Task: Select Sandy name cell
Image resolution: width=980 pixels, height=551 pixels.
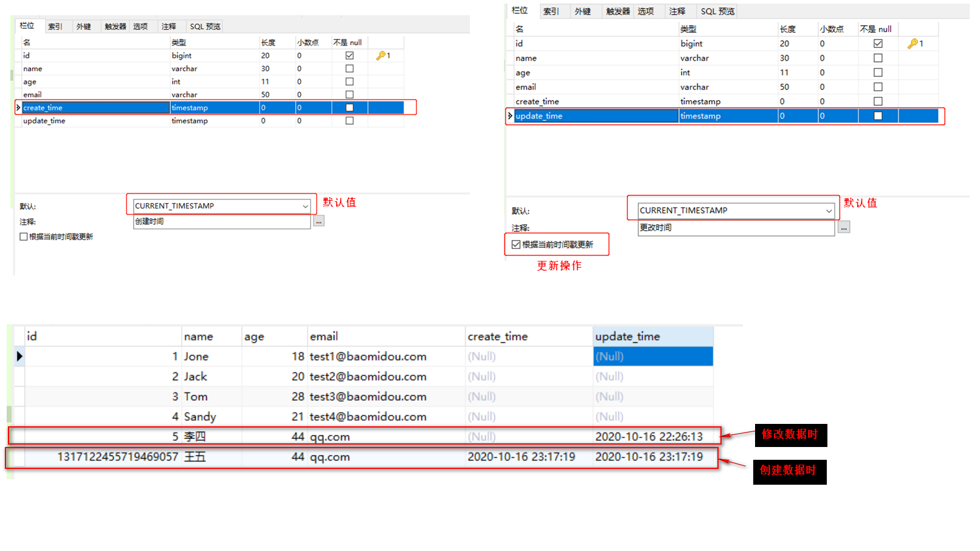Action: [212, 417]
